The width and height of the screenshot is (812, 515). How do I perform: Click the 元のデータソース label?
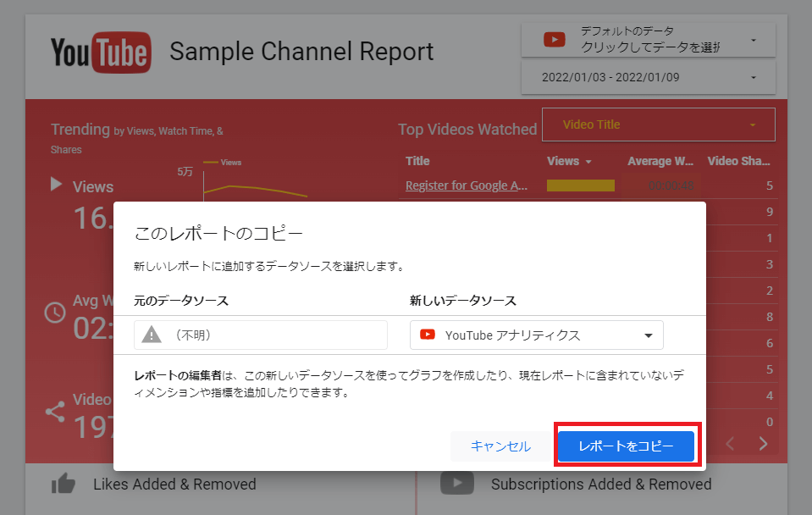pos(181,301)
